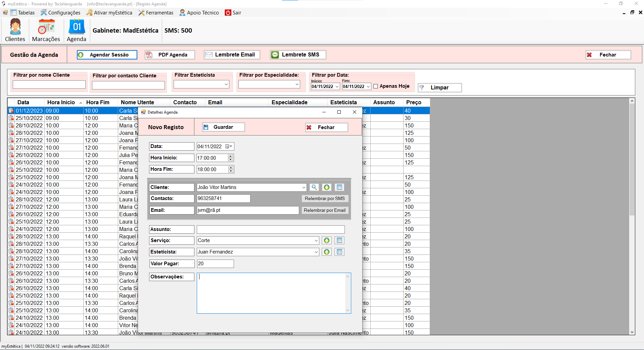Screen dimensions: 644x350
Task: Click the Limpar filter button
Action: coord(440,88)
